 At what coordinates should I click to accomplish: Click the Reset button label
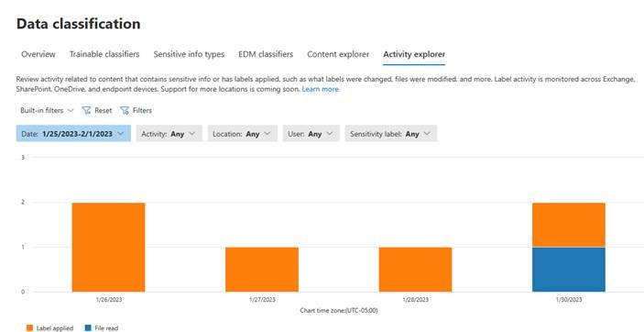(x=104, y=110)
